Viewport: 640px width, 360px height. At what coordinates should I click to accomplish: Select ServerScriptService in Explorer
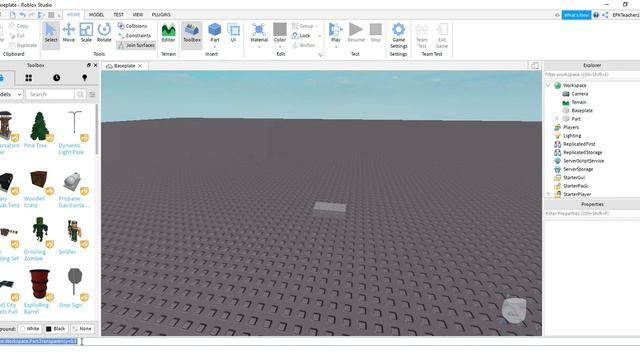(583, 161)
